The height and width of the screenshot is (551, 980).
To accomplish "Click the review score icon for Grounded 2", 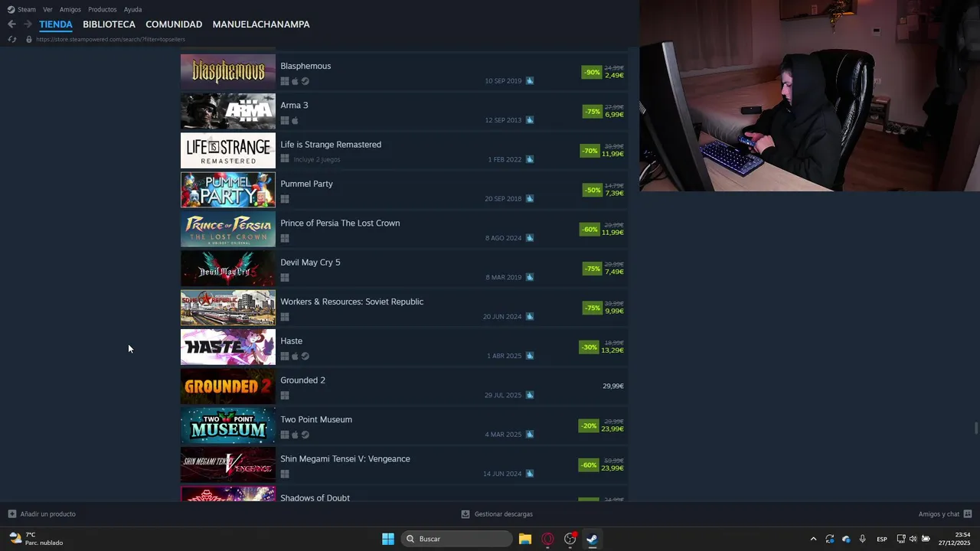I will click(x=530, y=395).
